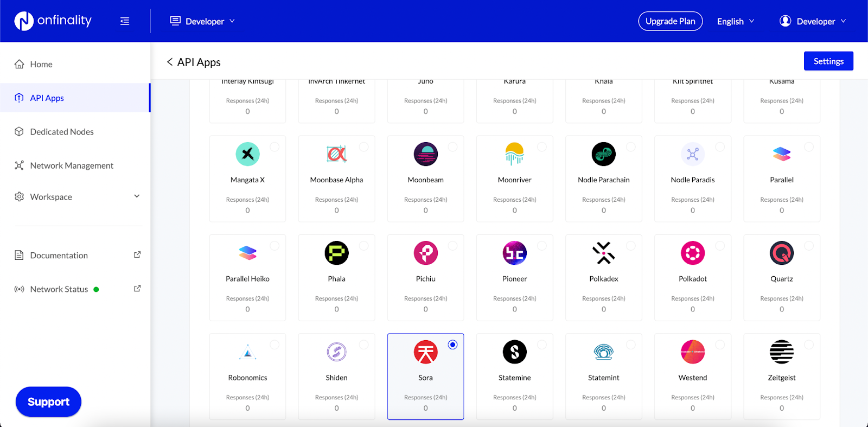The width and height of the screenshot is (868, 427).
Task: Click the Parallel network icon
Action: pos(782,154)
